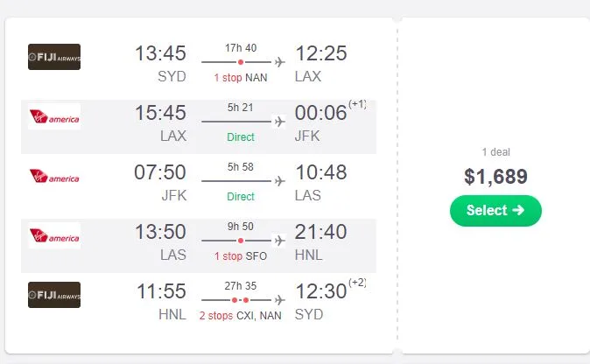Click the airplane icon on the 5h 21 leg
Screen dimensions: 590x364
(280, 122)
